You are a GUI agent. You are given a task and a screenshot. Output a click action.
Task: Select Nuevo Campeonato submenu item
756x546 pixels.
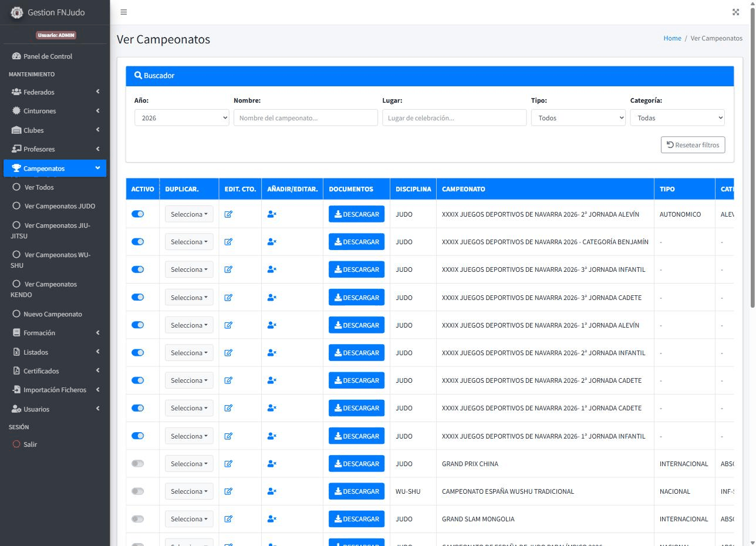click(x=55, y=314)
